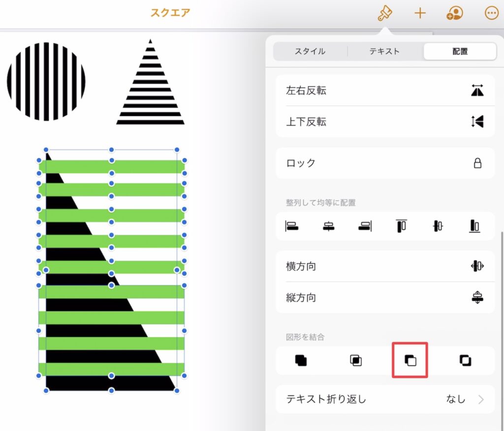Screen dimensions: 504x431
Task: Tap the スクエア document title
Action: pos(170,13)
